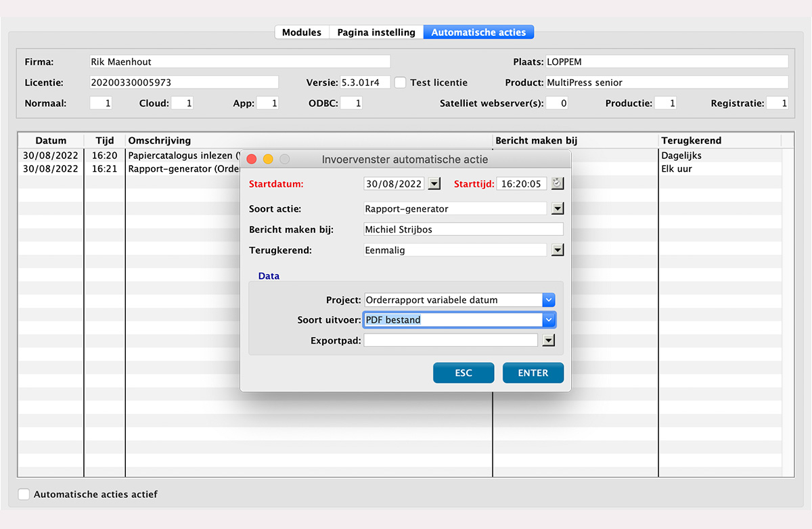Click the empty Exportpad input field
This screenshot has height=529, width=812.
click(x=451, y=340)
